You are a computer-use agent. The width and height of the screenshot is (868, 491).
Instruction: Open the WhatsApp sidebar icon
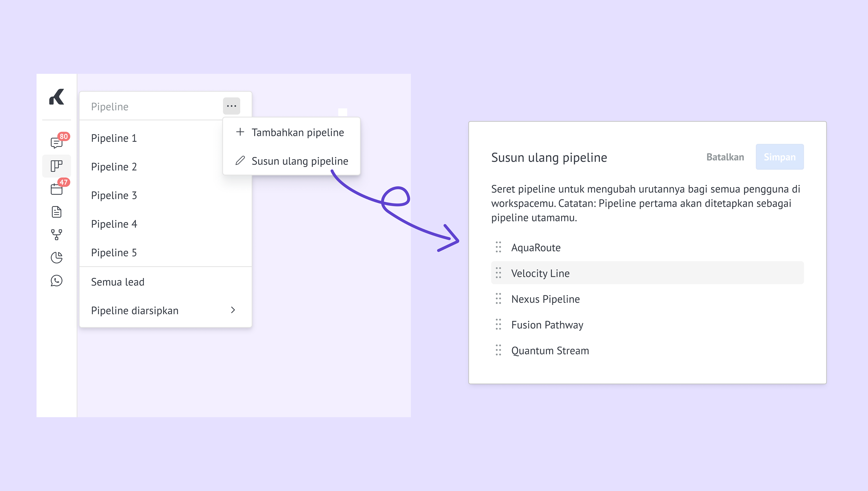coord(57,281)
